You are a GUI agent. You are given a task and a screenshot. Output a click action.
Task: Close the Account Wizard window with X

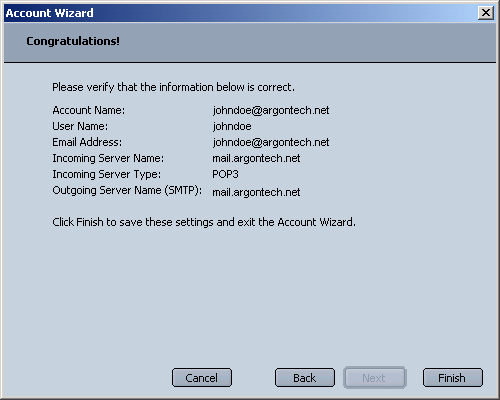pos(486,13)
